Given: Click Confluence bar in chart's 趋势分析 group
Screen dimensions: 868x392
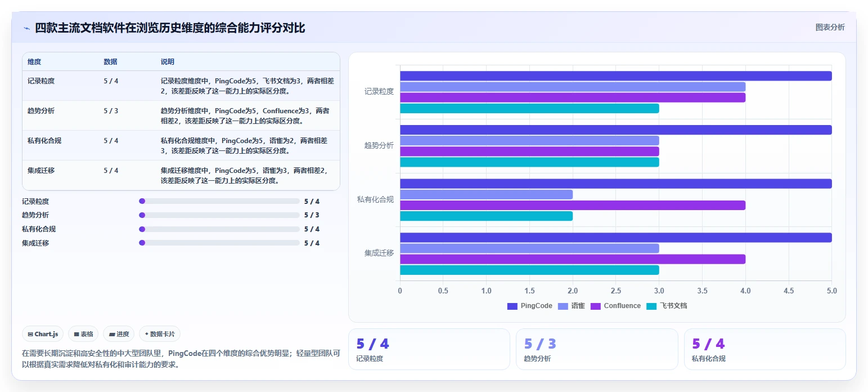Looking at the screenshot, I should (529, 152).
